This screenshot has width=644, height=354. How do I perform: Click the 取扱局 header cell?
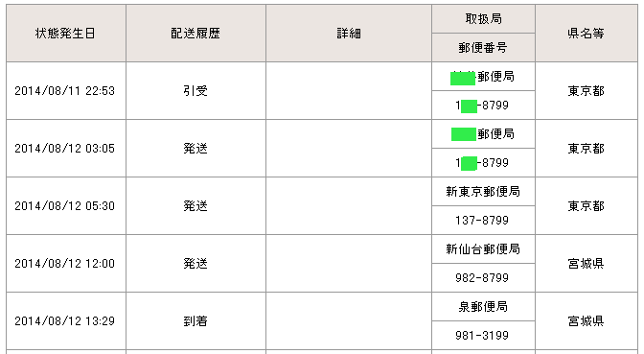pyautogui.click(x=483, y=19)
